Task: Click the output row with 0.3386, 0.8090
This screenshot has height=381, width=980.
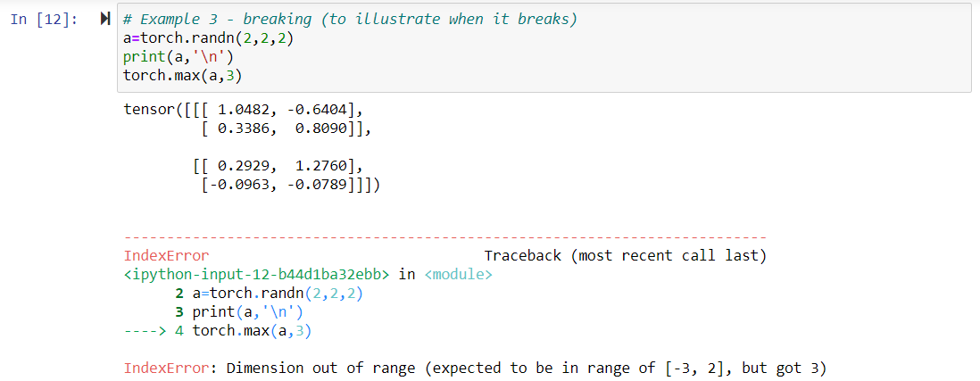Action: [287, 130]
